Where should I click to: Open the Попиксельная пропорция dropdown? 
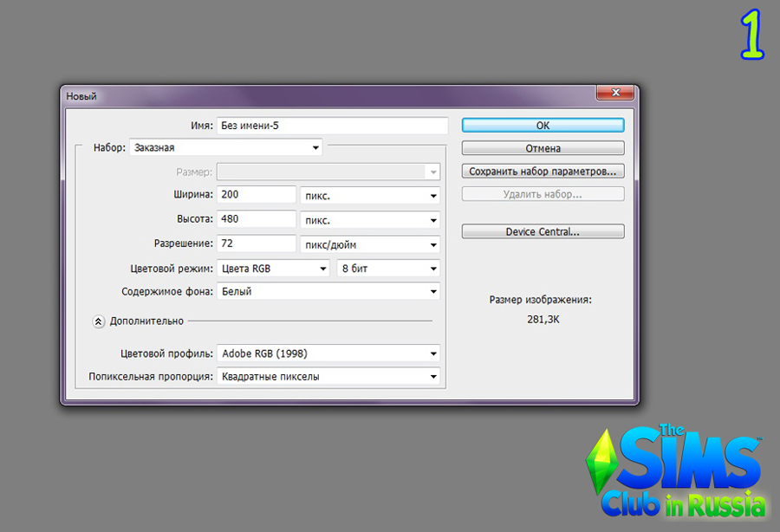coord(327,377)
